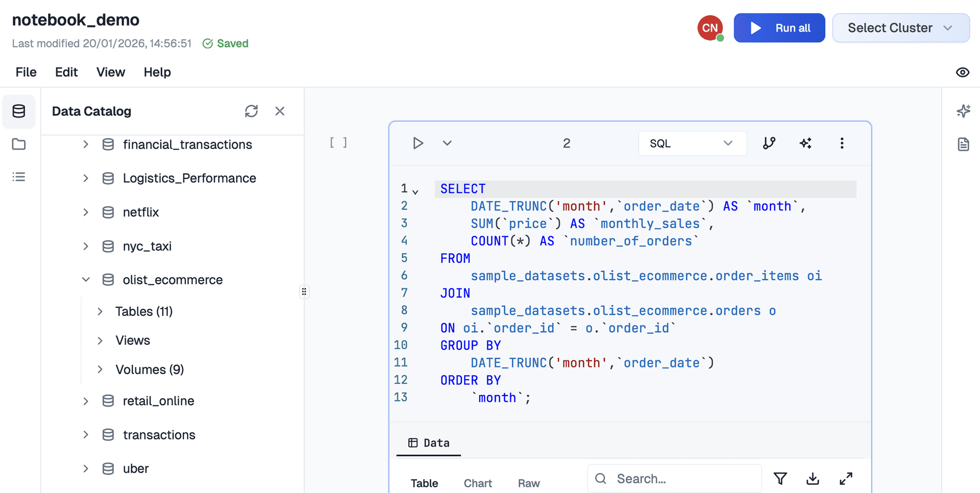Viewport: 980px width, 493px height.
Task: Collapse the olist_ecommerce database
Action: tap(86, 280)
